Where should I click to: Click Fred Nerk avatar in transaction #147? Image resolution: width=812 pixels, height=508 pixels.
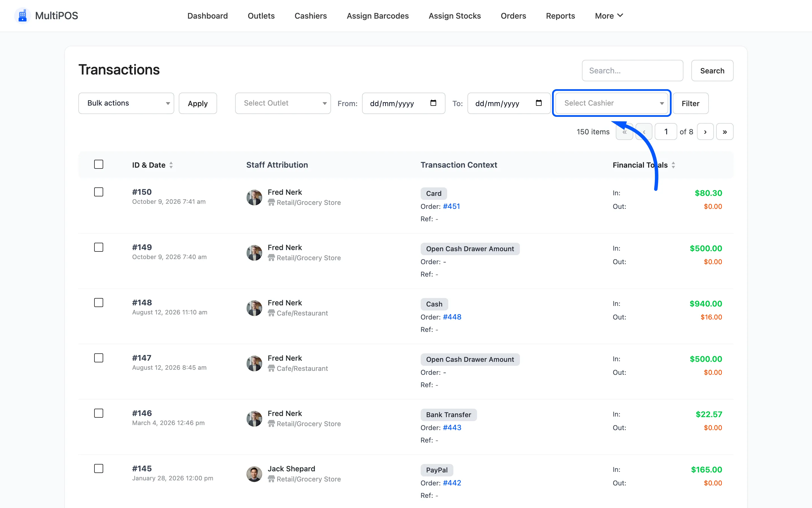click(x=254, y=363)
